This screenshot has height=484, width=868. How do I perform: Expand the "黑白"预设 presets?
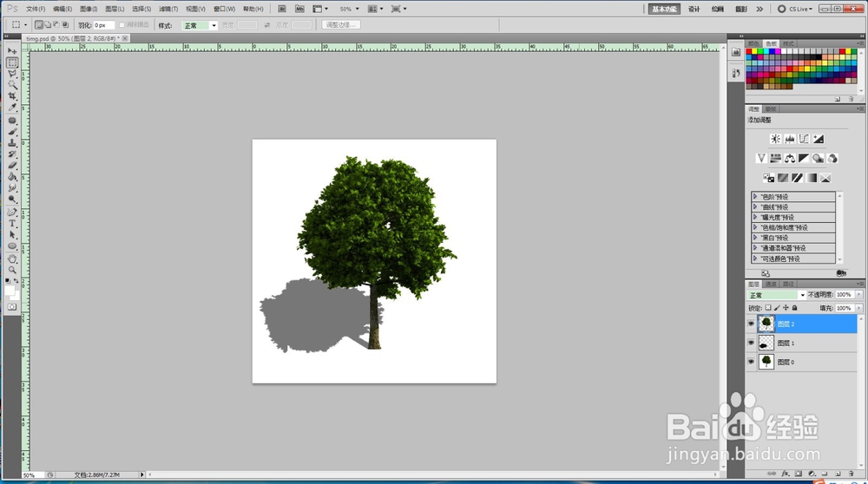pos(754,238)
